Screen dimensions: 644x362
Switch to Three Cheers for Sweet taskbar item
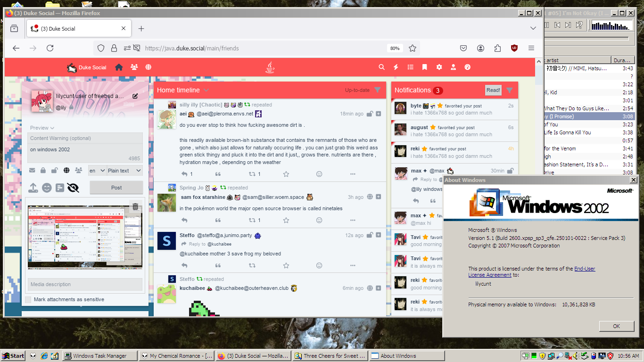click(x=330, y=356)
